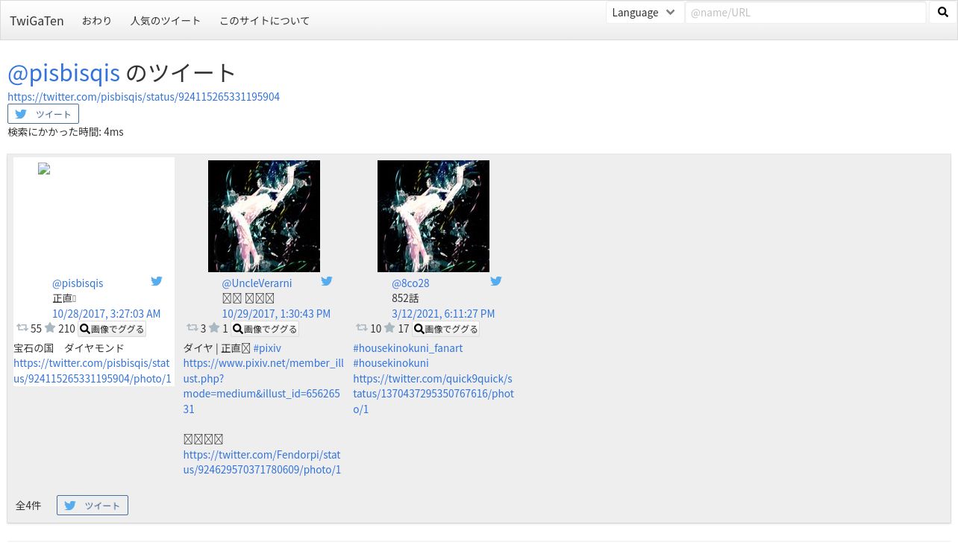Open @UncleVerarni profile link
The width and height of the screenshot is (958, 560).
pyautogui.click(x=257, y=283)
